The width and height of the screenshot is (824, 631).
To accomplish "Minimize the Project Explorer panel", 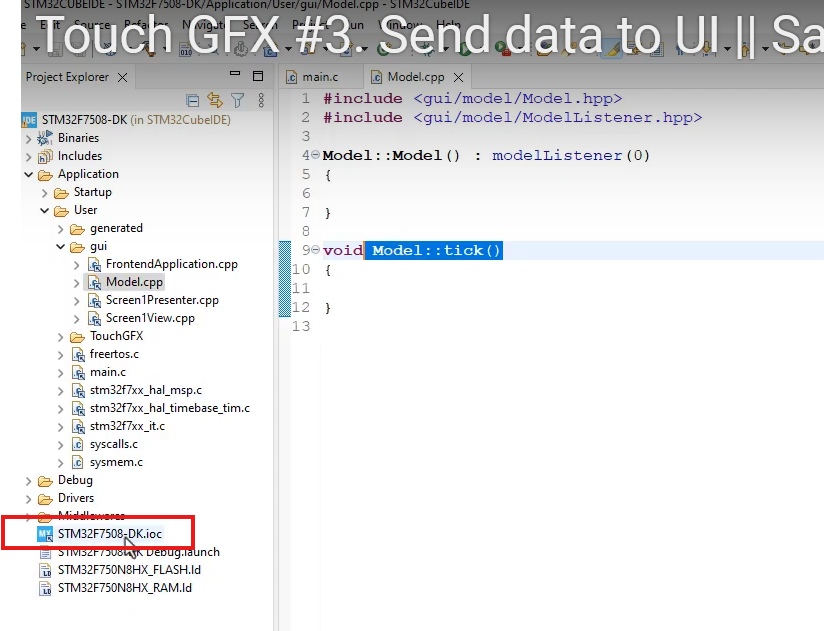I will point(237,76).
